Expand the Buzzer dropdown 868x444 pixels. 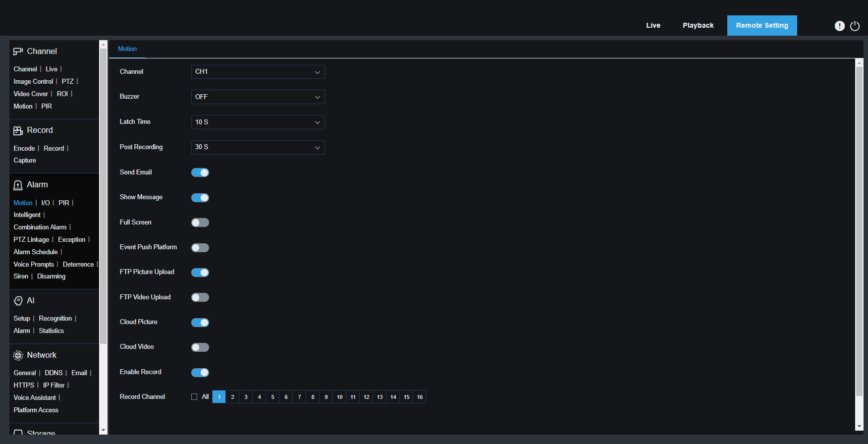coord(258,97)
